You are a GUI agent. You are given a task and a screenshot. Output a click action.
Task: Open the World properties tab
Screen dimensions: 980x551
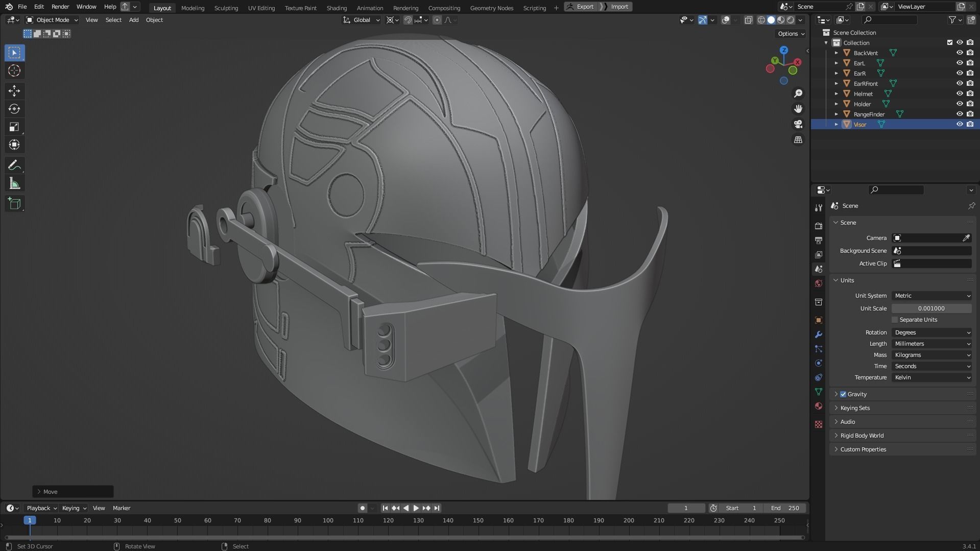(x=819, y=283)
